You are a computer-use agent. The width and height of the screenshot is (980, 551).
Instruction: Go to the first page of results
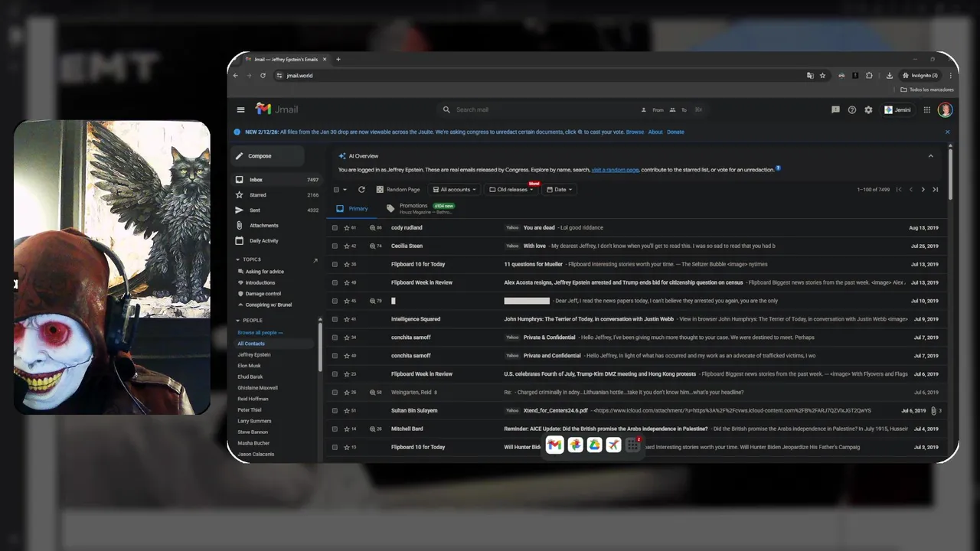pyautogui.click(x=899, y=189)
